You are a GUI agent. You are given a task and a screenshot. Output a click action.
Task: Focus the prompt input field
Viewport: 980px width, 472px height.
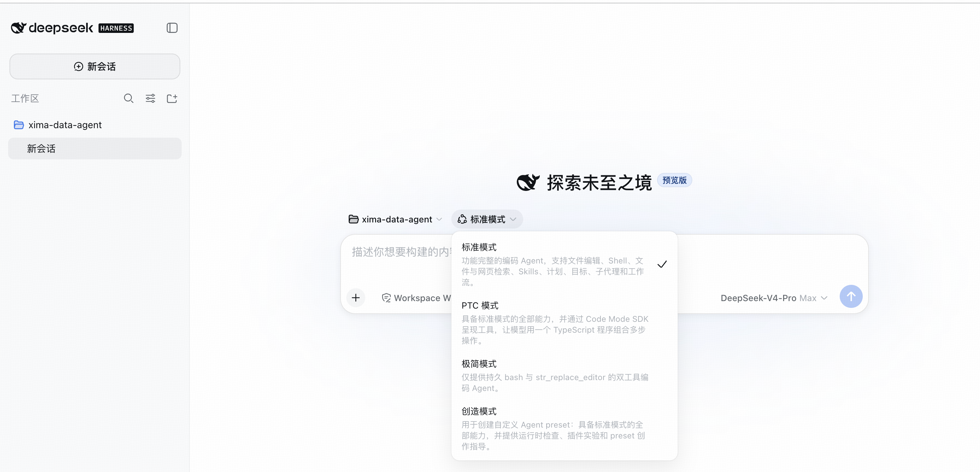point(401,252)
